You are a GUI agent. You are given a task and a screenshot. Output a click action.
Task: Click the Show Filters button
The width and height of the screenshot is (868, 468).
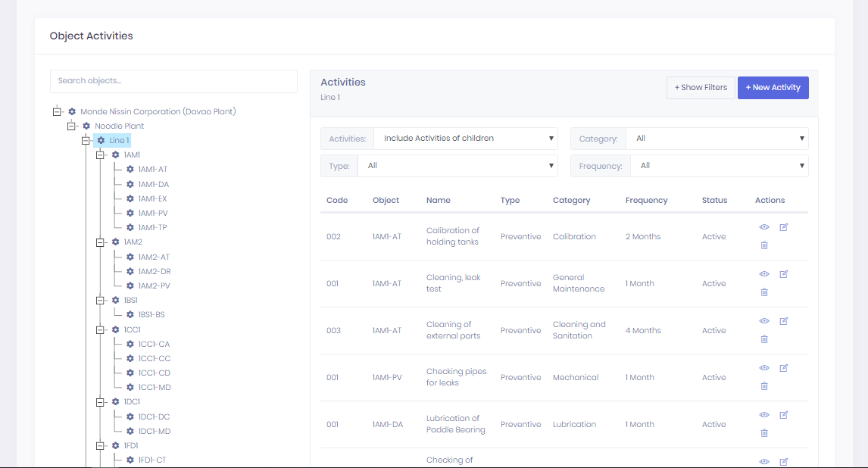(701, 88)
